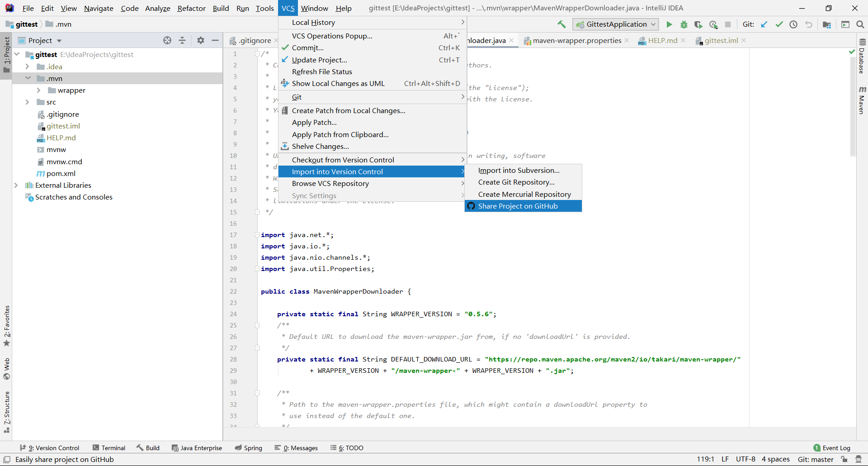Click the lock icon in status bar
The width and height of the screenshot is (868, 466).
[x=844, y=459]
